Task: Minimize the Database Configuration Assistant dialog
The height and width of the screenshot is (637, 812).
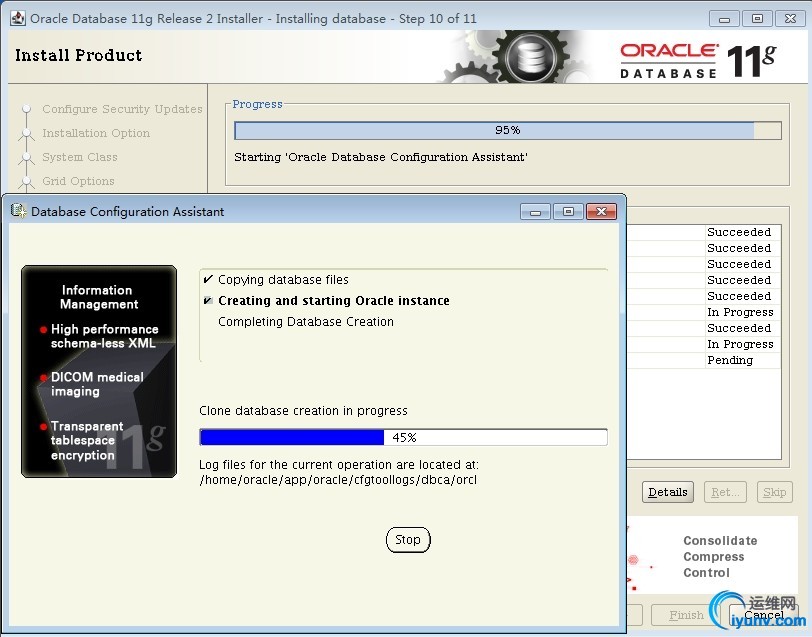Action: pos(535,211)
